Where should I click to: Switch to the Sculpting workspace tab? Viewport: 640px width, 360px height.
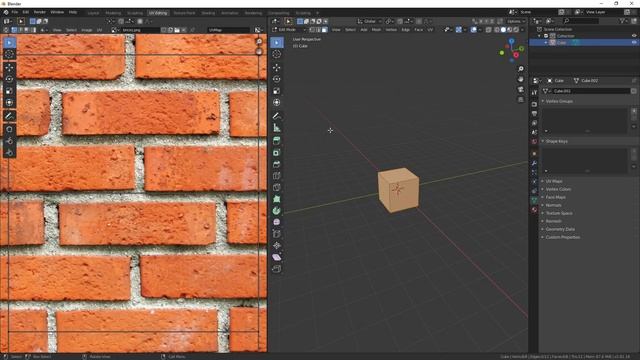[x=135, y=13]
